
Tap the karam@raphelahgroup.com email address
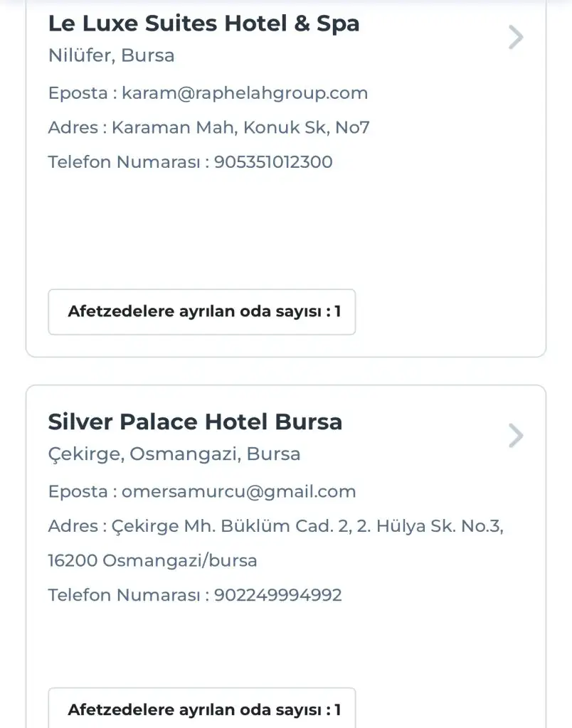[x=245, y=93]
